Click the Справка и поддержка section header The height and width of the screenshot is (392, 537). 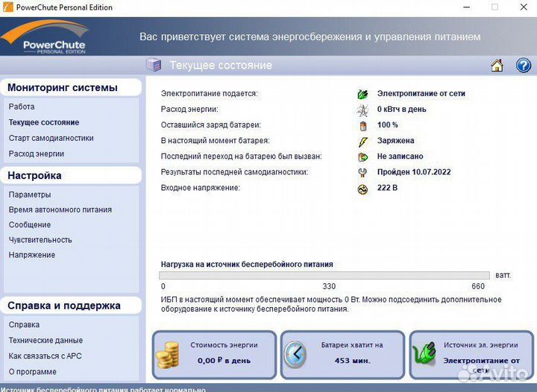click(x=71, y=306)
